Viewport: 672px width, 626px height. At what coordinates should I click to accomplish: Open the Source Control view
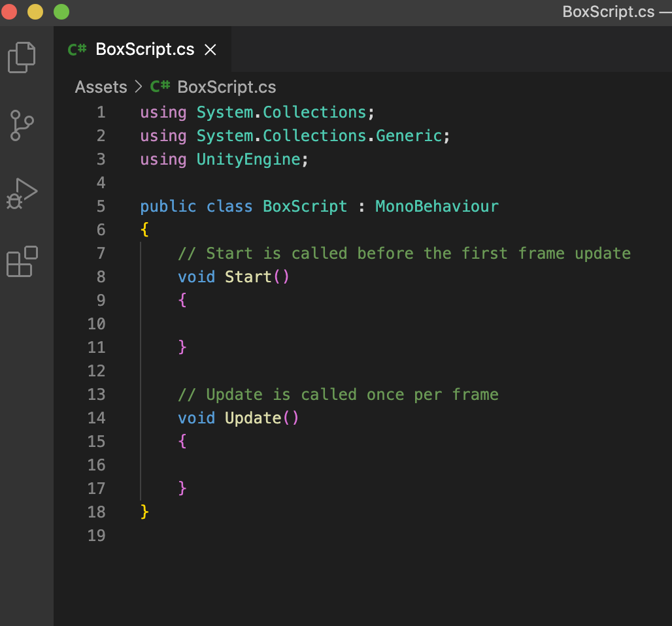click(22, 125)
